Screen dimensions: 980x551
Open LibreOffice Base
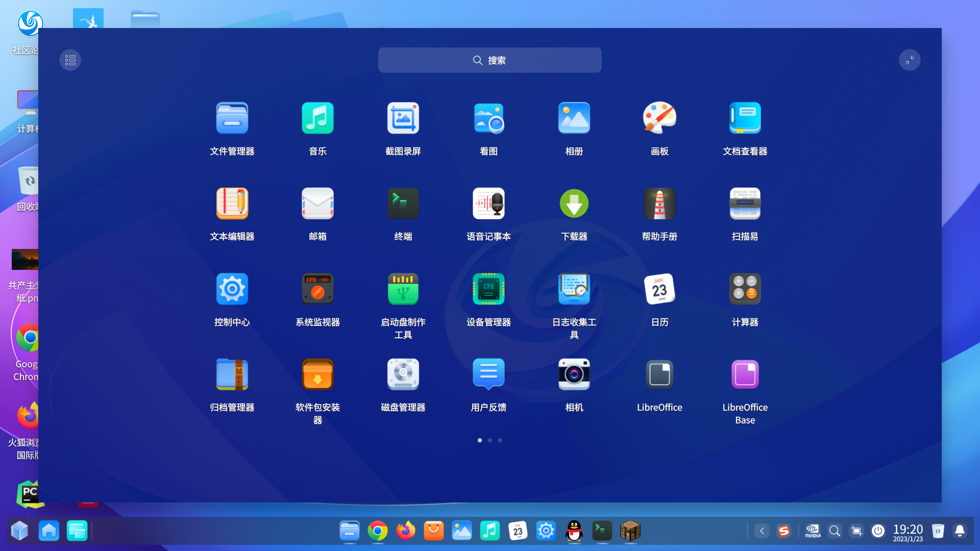[x=745, y=374]
